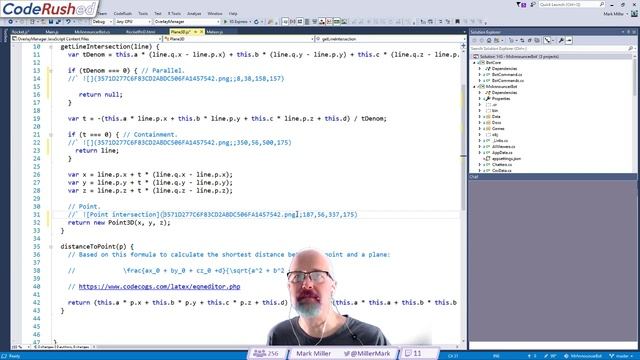This screenshot has height=360, width=640.
Task: Click source control branch icon in status bar
Action: click(x=611, y=356)
